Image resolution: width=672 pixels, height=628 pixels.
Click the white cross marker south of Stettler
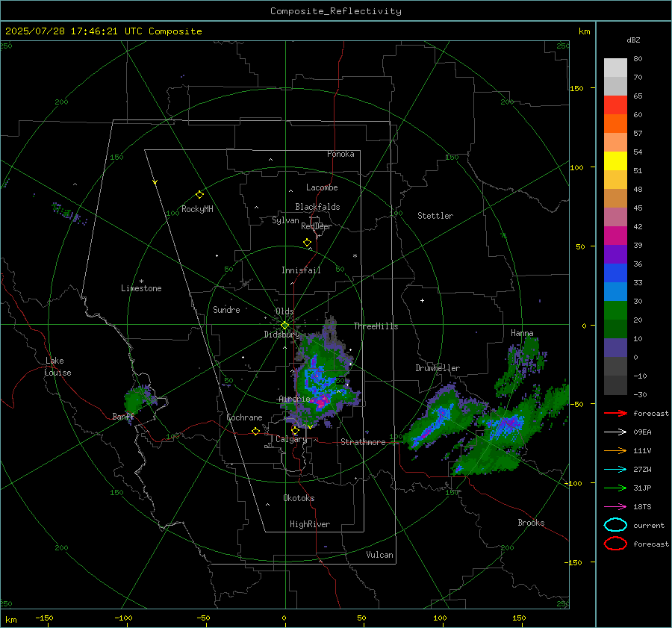422,300
